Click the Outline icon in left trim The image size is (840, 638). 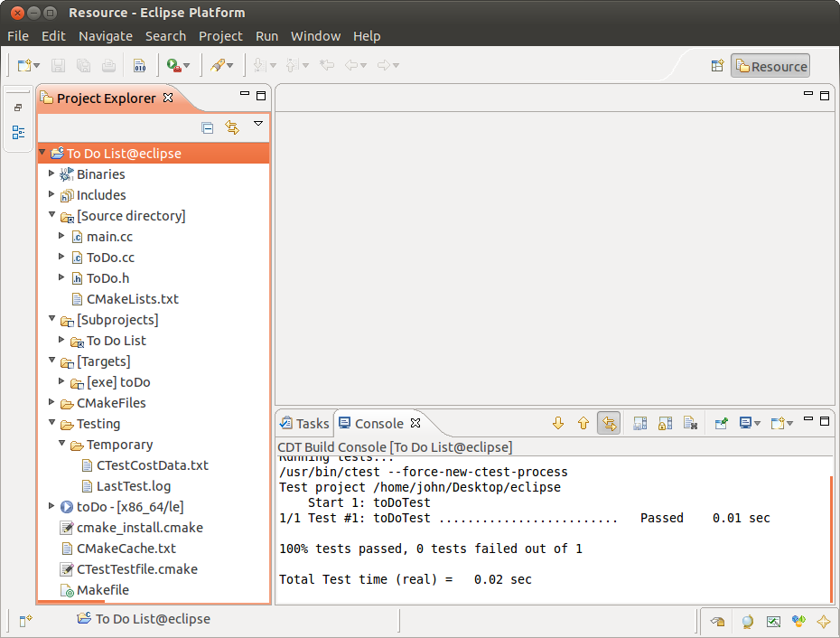coord(18,132)
